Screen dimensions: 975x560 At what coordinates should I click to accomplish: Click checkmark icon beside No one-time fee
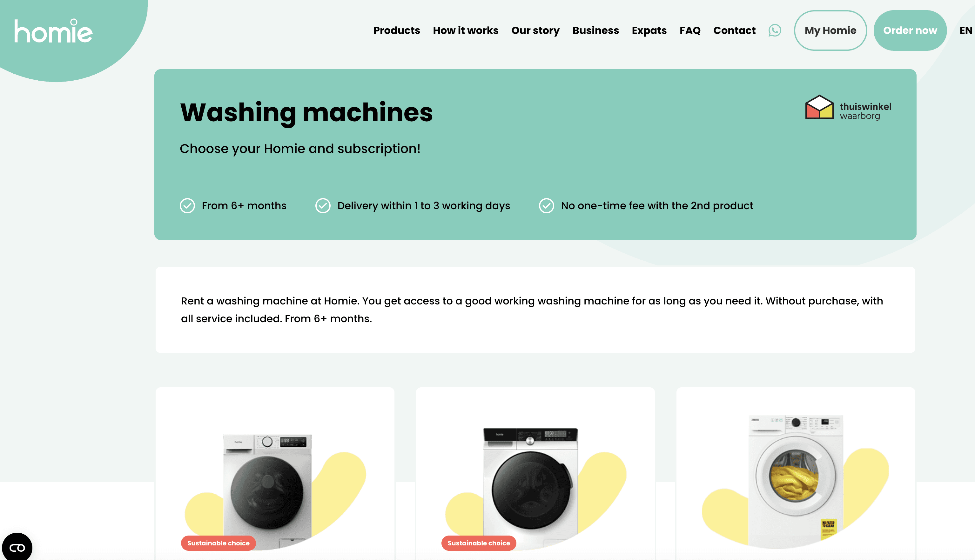pos(546,206)
